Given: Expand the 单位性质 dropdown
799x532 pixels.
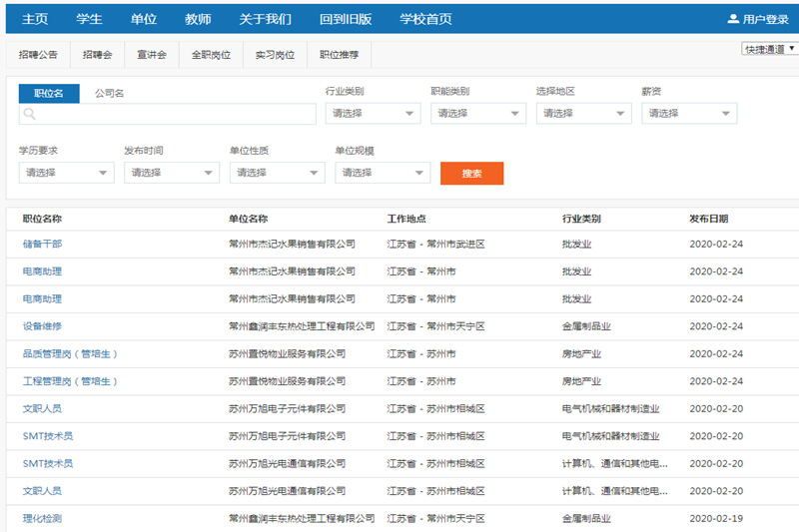Looking at the screenshot, I should 278,173.
